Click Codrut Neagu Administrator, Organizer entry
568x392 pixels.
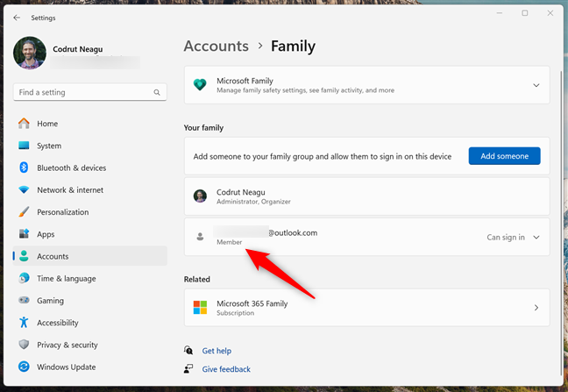pyautogui.click(x=367, y=196)
